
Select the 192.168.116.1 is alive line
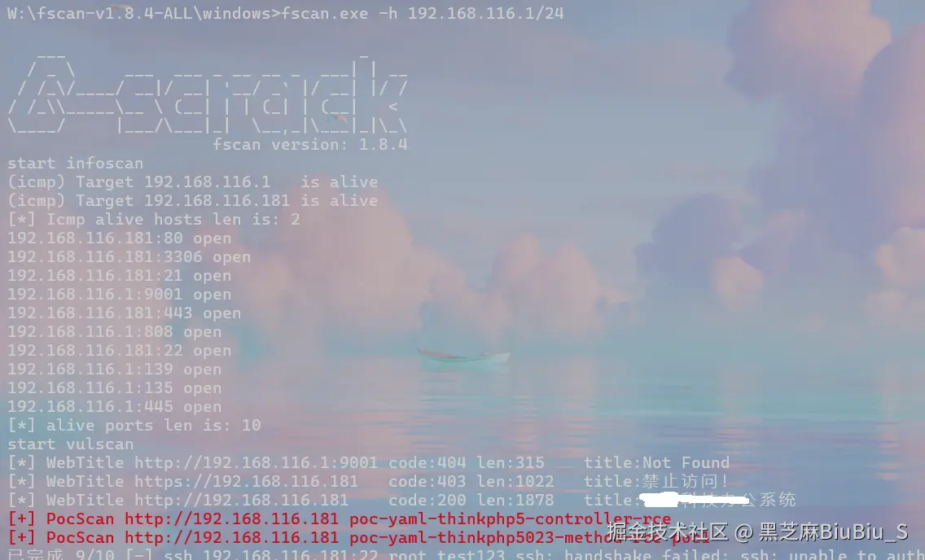click(x=192, y=182)
